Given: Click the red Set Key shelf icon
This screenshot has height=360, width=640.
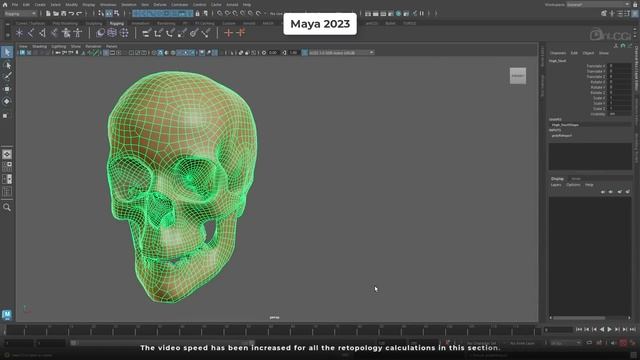Looking at the screenshot, I should pyautogui.click(x=229, y=33).
